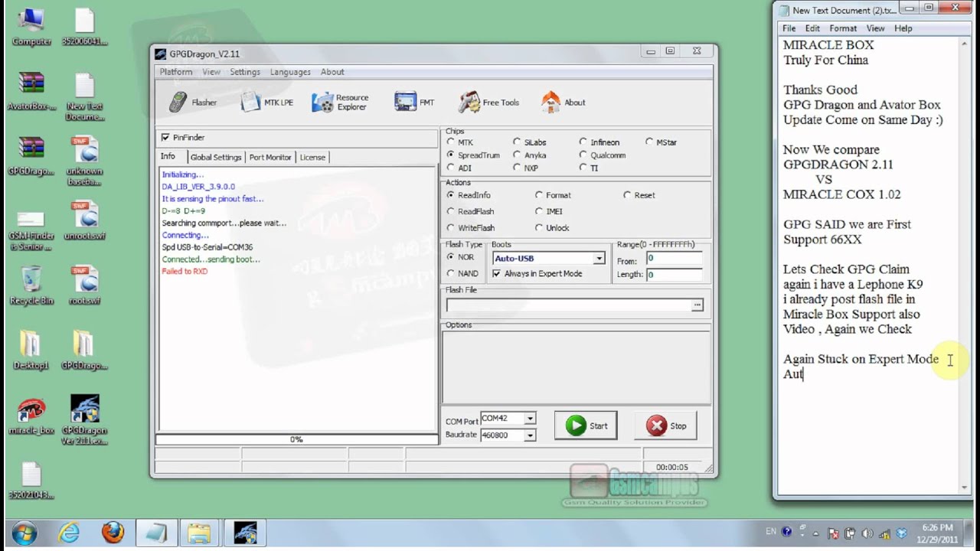Open GPGDragon archive desktop icon
Screen dimensions: 980x551
31,156
